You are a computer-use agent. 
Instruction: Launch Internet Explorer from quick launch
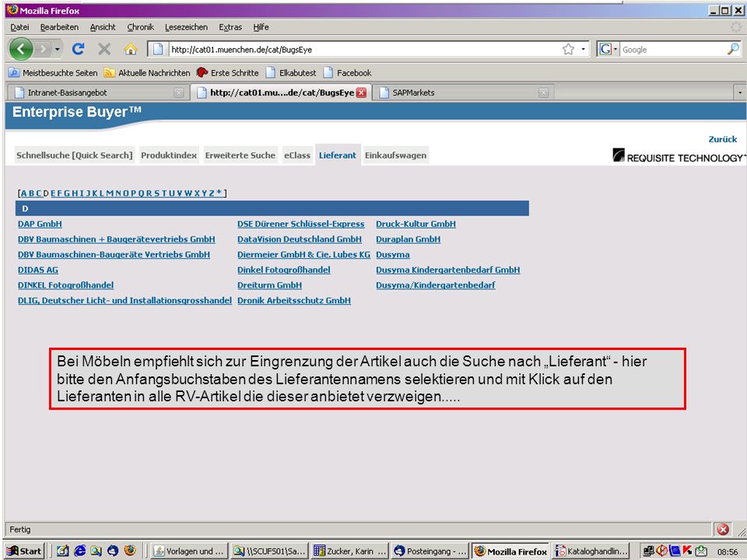pos(79,551)
